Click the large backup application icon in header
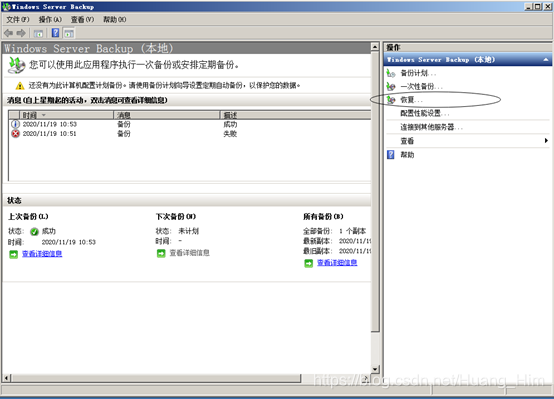The width and height of the screenshot is (554, 399). (17, 65)
